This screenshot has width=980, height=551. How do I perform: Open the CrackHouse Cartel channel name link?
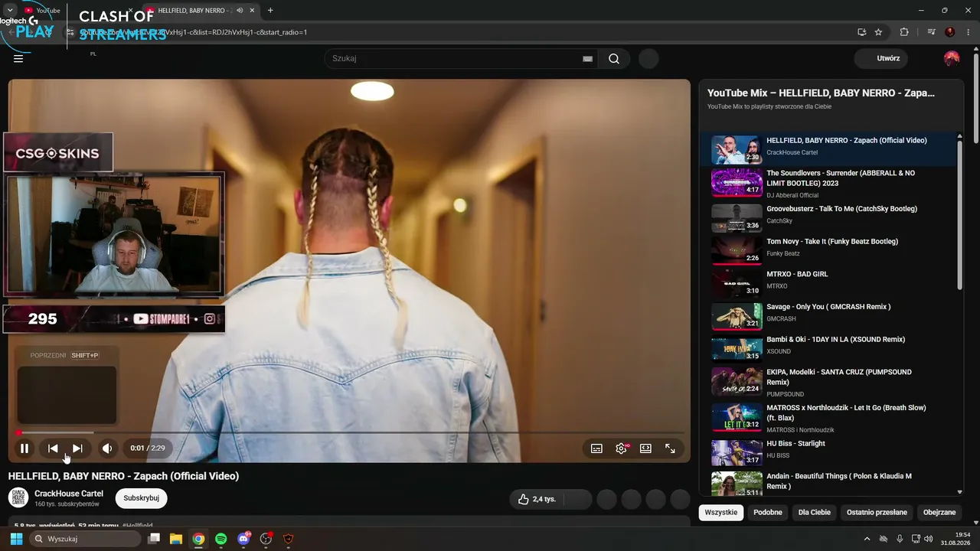click(x=69, y=494)
